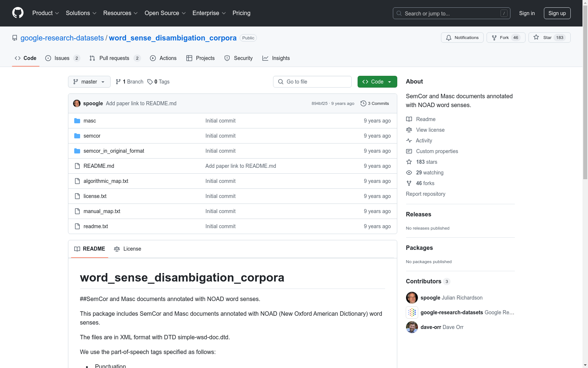Click the GitHub logo icon
This screenshot has height=368, width=588.
tap(18, 13)
